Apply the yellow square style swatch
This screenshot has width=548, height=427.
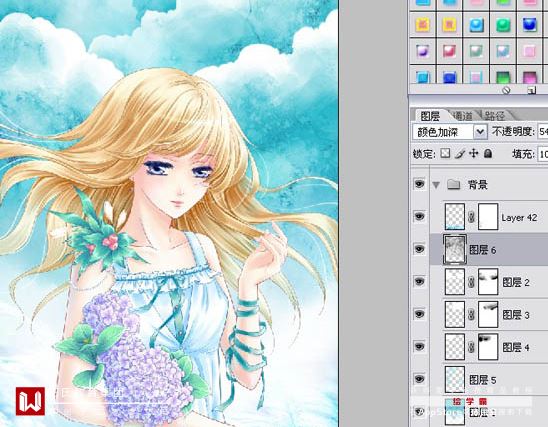tap(449, 25)
